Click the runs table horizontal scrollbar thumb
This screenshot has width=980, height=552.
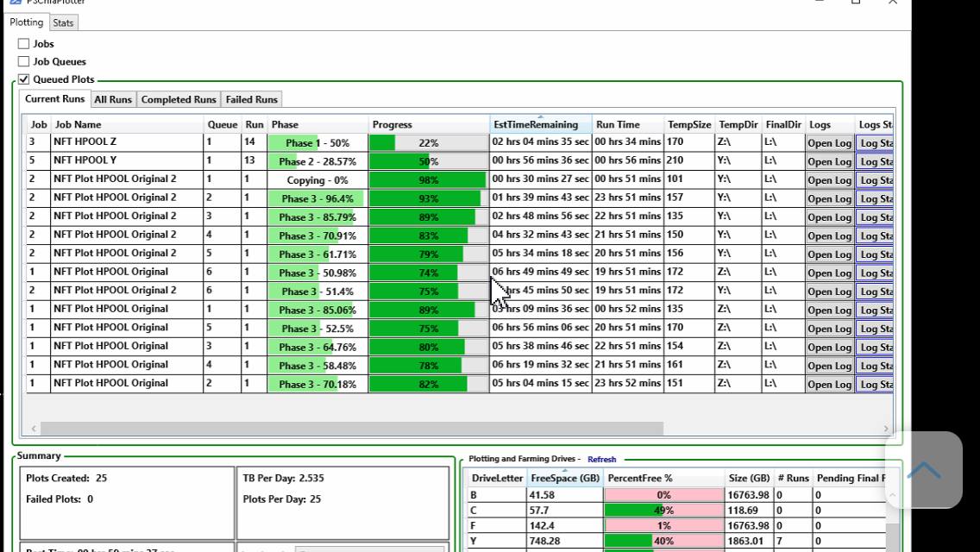click(x=352, y=428)
